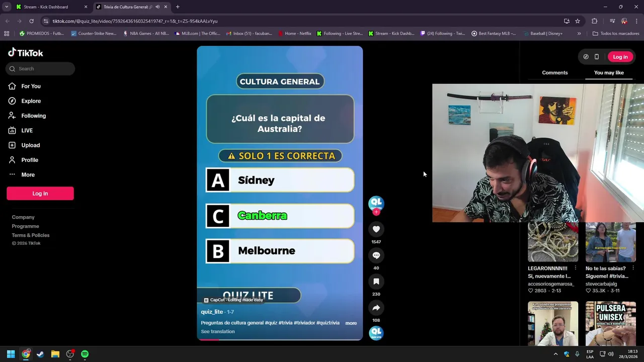Screen dimensions: 644x362
Task: Open LEGARONNNN jewelry video thumbnail
Action: (x=553, y=242)
